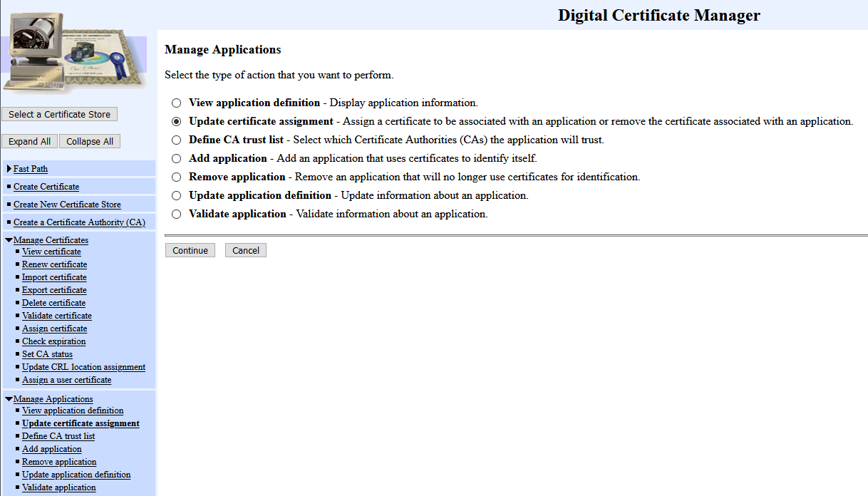
Task: Select the Define CA trust list radio option
Action: click(176, 140)
